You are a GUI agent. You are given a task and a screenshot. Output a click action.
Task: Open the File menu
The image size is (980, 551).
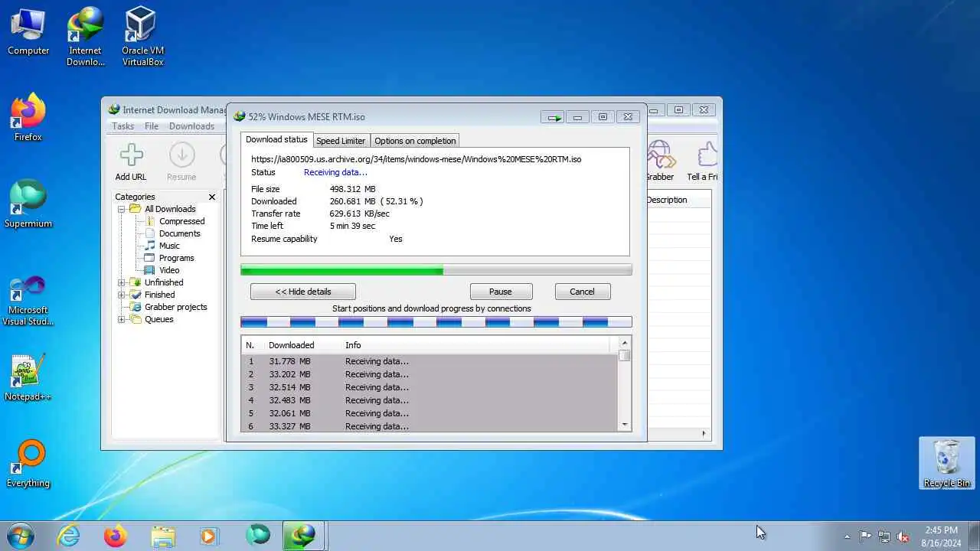(152, 126)
